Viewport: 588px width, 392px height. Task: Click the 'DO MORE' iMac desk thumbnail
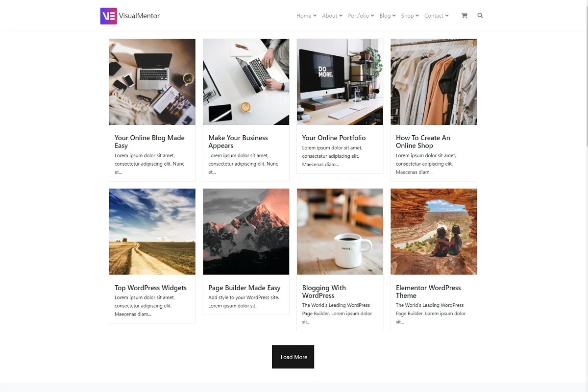340,82
